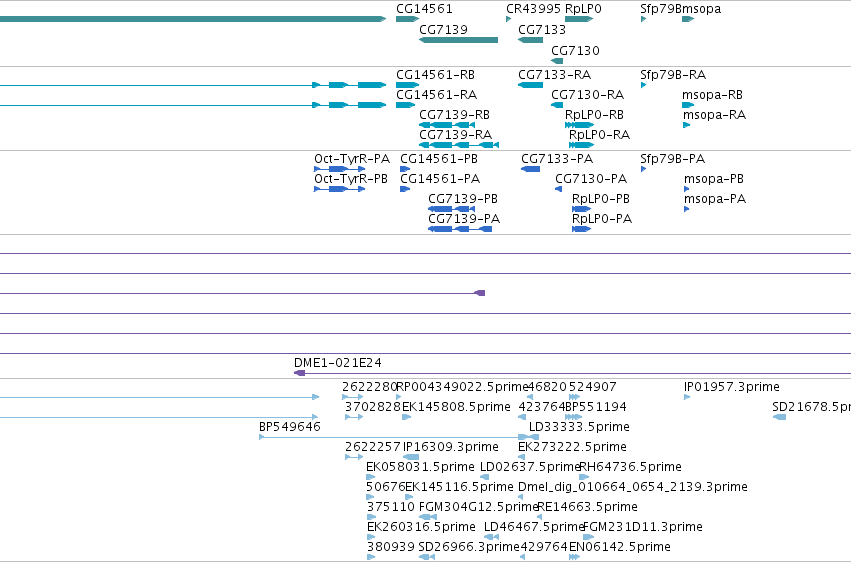
Task: Click EST 3702828
Action: coord(372,407)
